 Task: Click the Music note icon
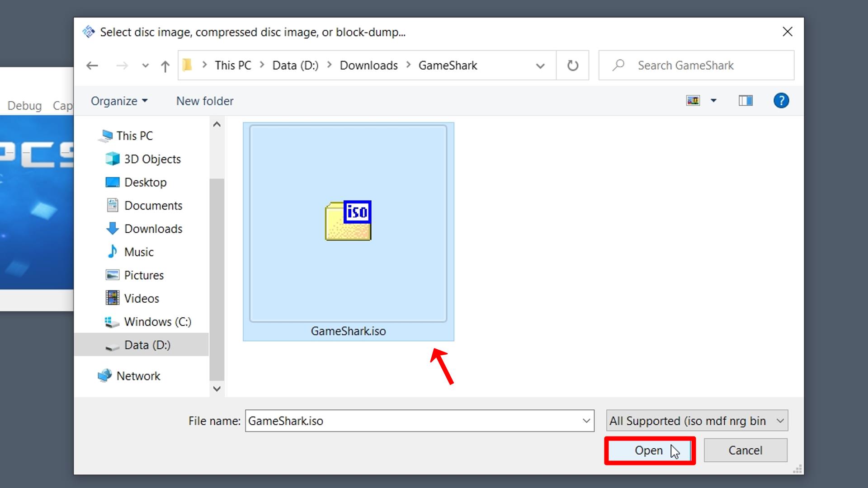coord(112,252)
